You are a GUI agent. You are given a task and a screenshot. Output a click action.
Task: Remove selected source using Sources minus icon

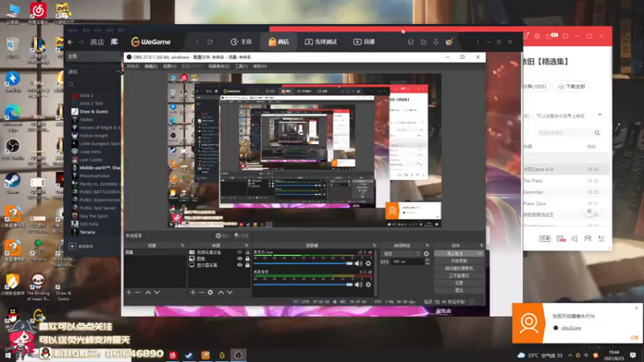point(201,292)
